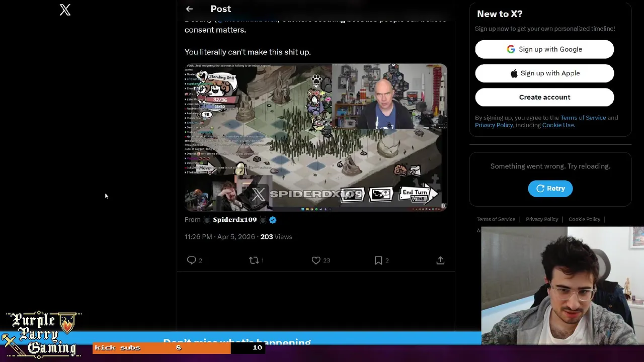Screen dimensions: 644x362
Task: Open replies with the comment icon
Action: [192, 260]
